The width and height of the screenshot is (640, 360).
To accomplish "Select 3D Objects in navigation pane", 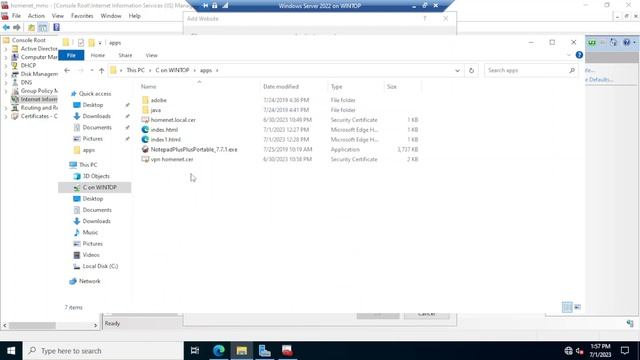I will (x=96, y=176).
